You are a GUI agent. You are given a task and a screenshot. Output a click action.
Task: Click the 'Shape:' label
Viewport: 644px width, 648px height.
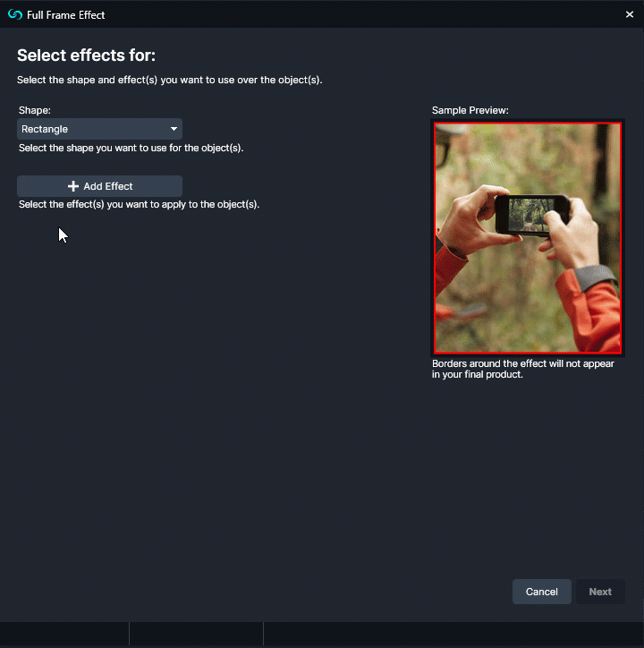(x=35, y=110)
